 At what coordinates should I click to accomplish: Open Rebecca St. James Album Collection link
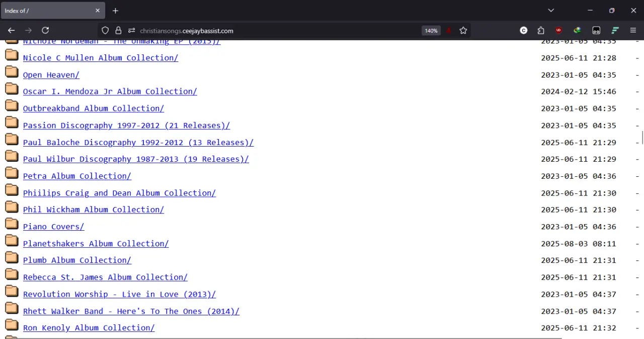[x=105, y=278]
